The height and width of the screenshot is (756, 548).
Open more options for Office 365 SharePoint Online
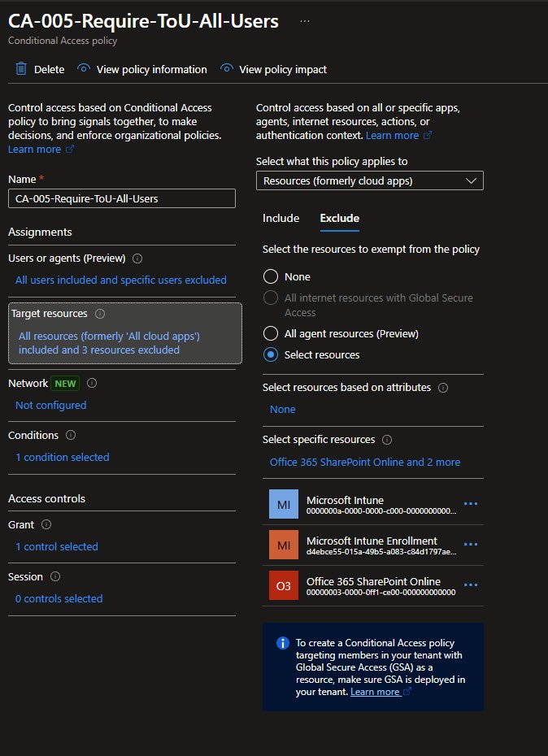[470, 585]
